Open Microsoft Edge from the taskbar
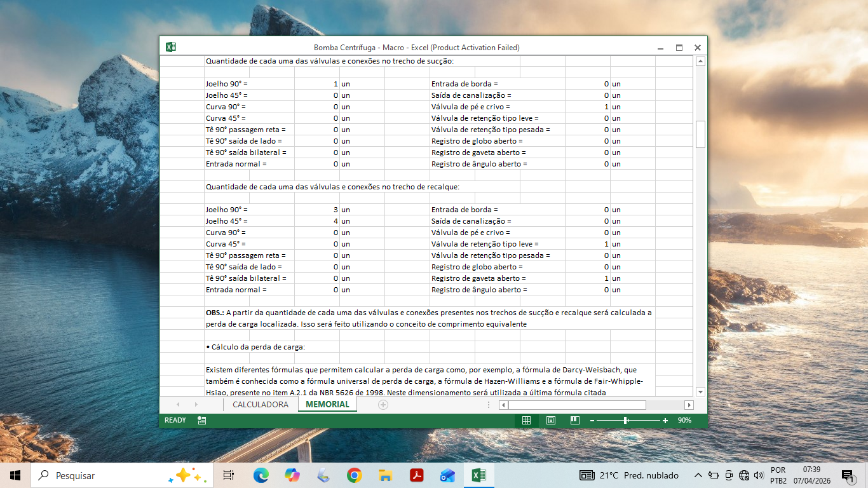 click(261, 475)
